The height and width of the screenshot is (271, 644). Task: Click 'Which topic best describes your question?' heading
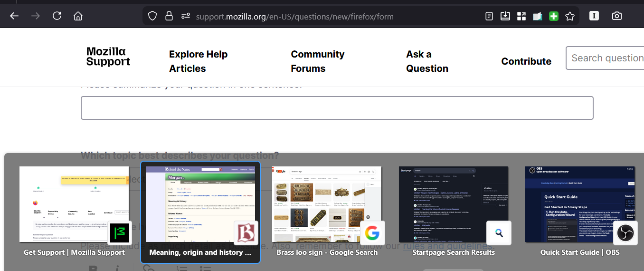pyautogui.click(x=180, y=155)
